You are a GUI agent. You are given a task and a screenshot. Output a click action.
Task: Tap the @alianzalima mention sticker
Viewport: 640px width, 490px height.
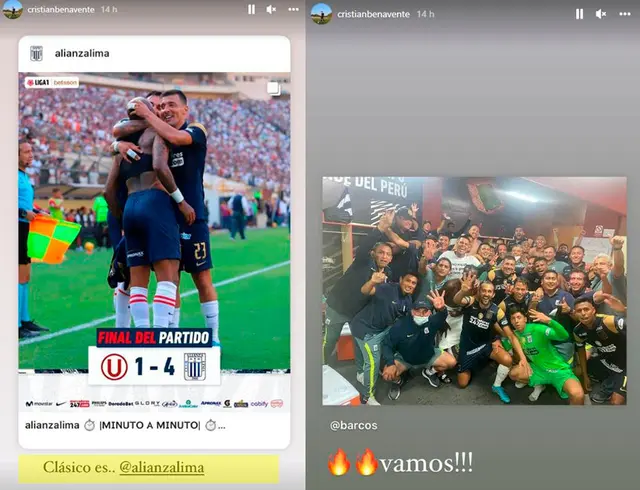(162, 468)
